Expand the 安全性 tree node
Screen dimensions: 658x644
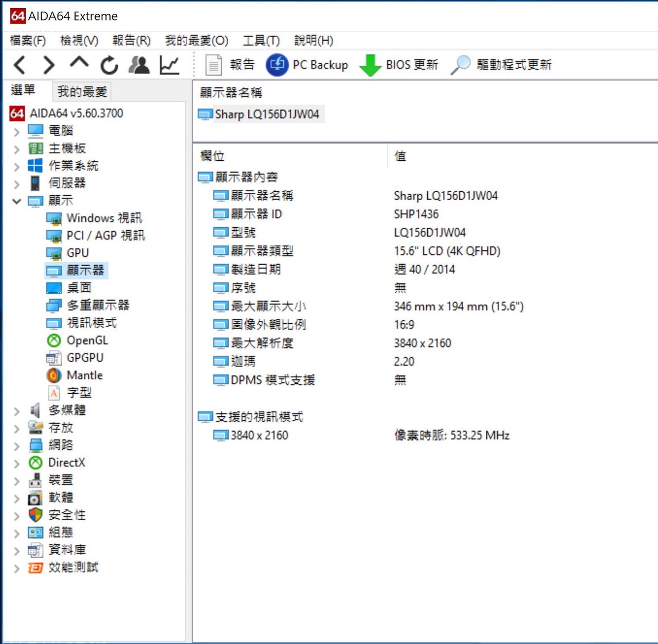16,516
